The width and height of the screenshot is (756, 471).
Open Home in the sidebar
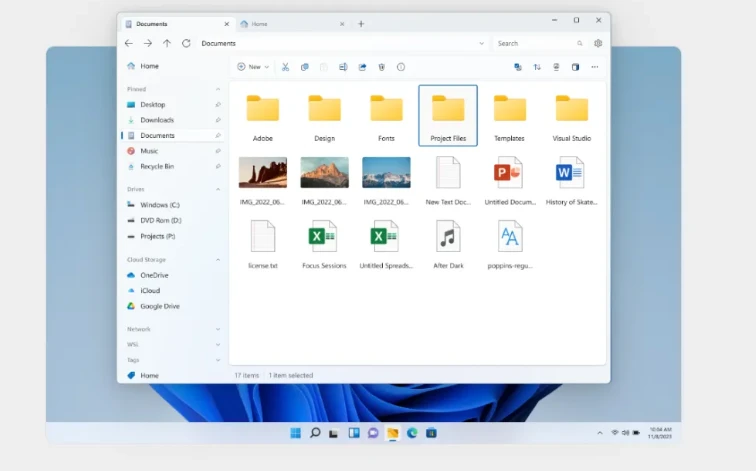click(x=172, y=66)
